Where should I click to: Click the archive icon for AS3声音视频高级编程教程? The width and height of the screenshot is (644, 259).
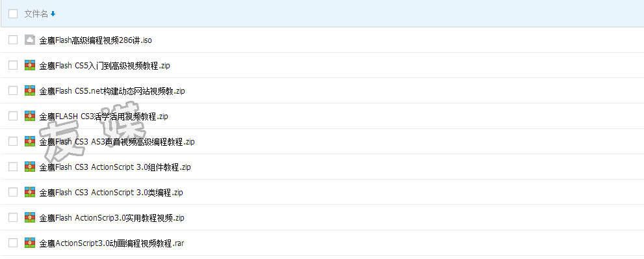point(30,141)
